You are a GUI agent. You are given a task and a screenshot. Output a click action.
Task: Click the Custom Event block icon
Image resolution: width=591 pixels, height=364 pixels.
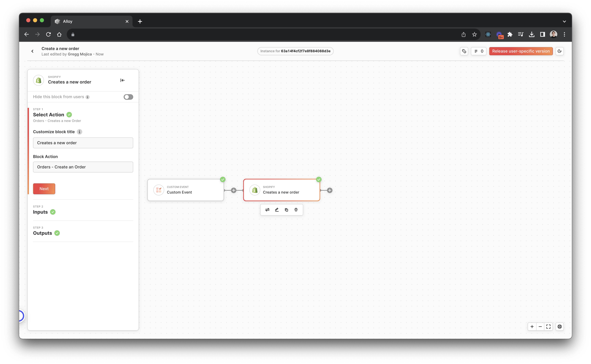coord(159,190)
